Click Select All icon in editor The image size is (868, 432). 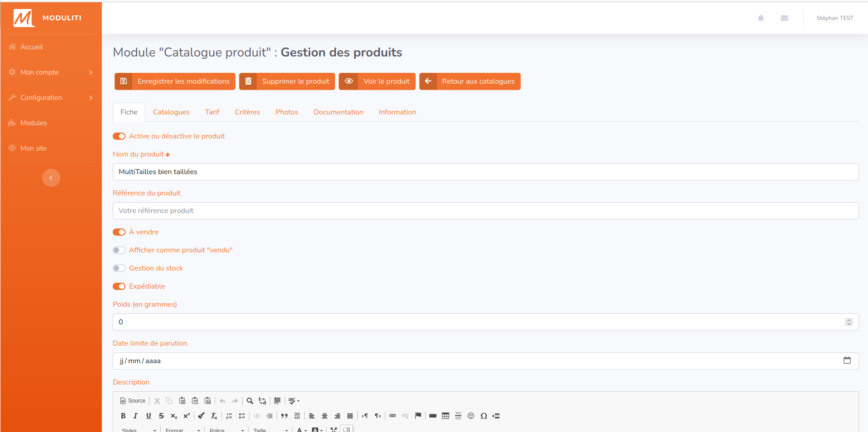(277, 401)
